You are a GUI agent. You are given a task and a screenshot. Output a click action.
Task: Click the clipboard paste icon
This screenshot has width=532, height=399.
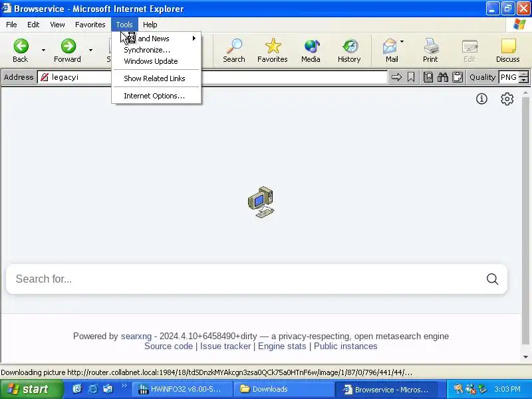click(458, 77)
